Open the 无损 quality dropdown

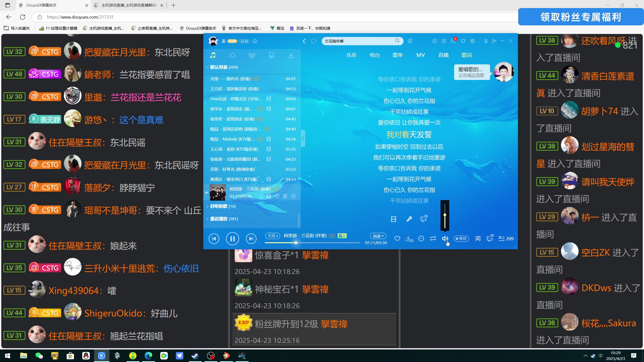click(273, 236)
